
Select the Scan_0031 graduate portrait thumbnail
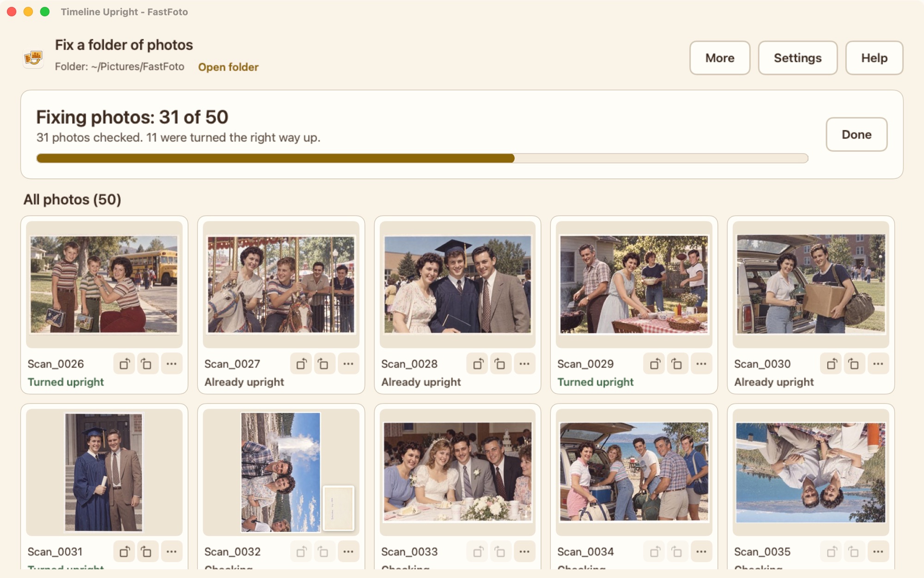[x=103, y=472]
